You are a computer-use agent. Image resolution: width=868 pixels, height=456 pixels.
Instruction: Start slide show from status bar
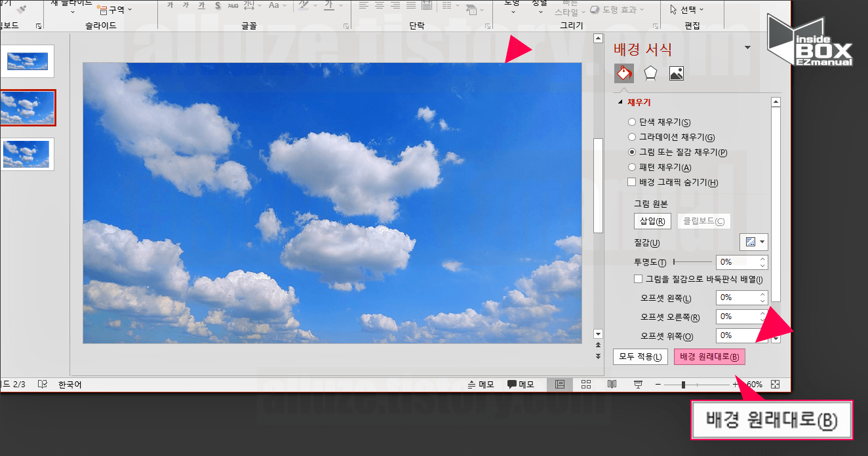tap(638, 385)
